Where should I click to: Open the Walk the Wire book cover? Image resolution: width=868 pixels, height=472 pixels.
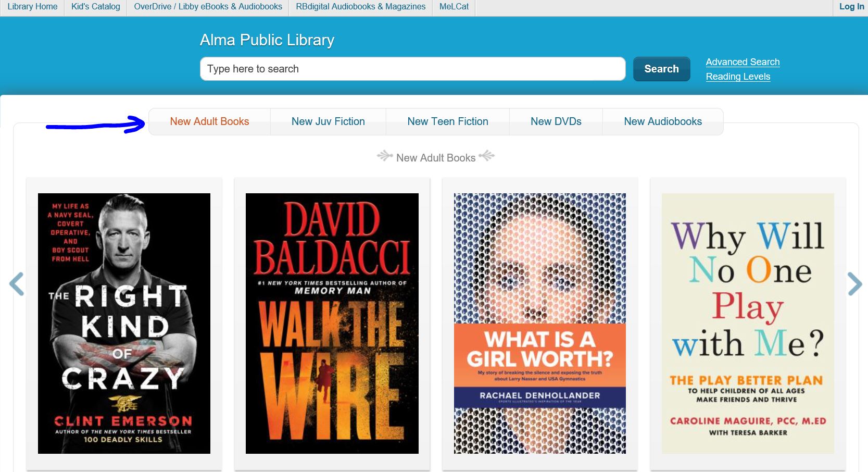(332, 323)
